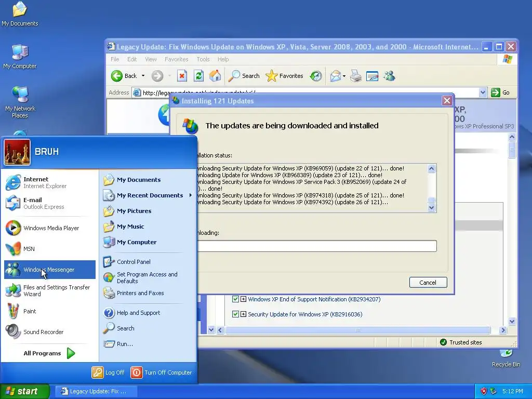Click the Start button on taskbar
532x399 pixels.
pos(25,391)
